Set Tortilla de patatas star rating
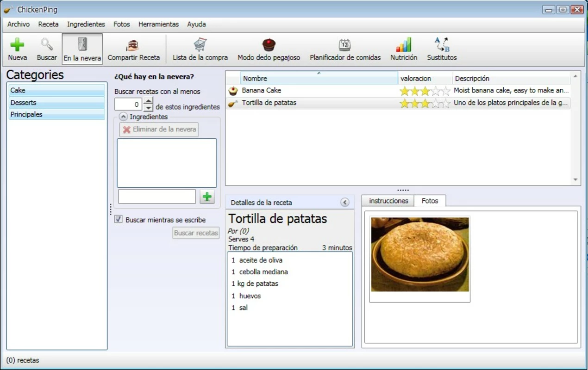This screenshot has width=588, height=370. [425, 103]
